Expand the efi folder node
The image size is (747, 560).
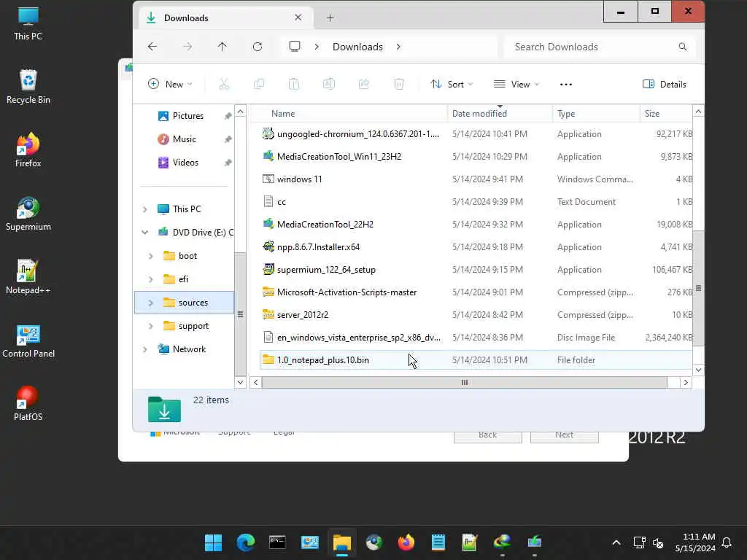pos(150,279)
